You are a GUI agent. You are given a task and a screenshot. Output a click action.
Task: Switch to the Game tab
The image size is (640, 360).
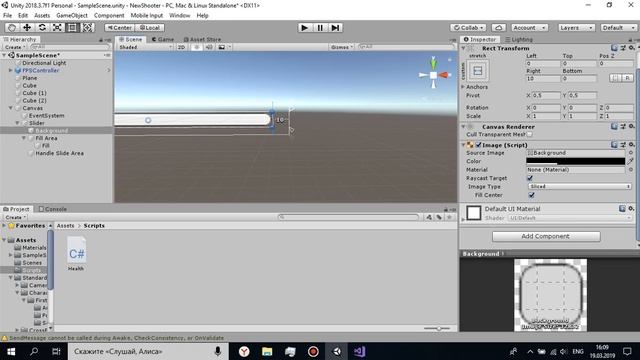click(163, 39)
